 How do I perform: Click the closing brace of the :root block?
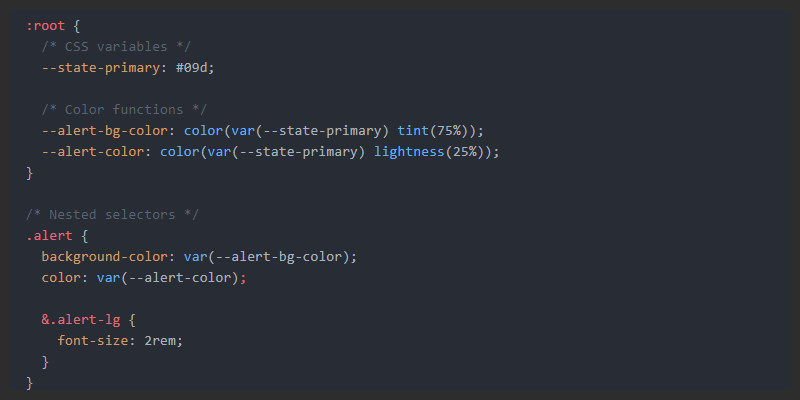[x=30, y=173]
